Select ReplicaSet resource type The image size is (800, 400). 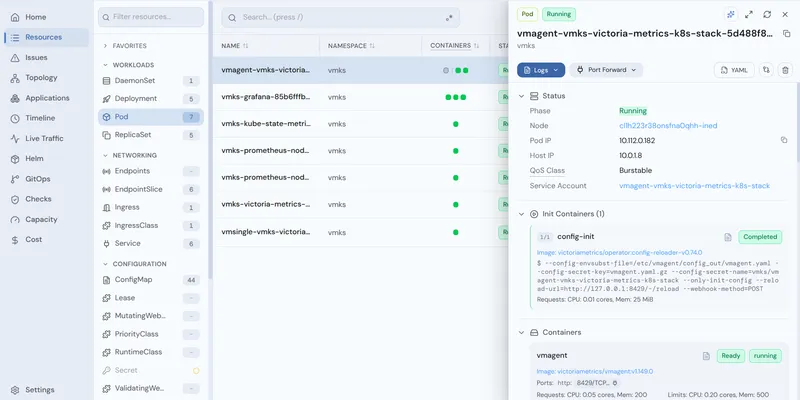click(x=151, y=135)
